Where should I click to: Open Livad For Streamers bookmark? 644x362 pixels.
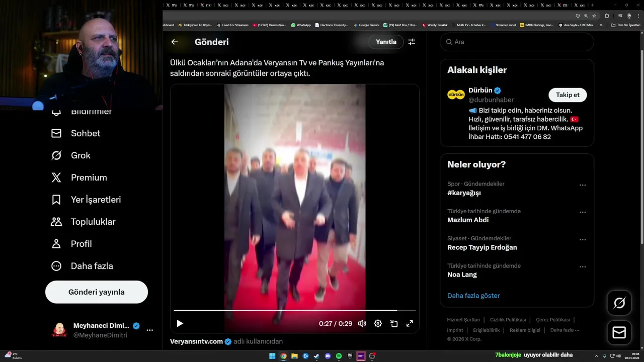(232, 25)
